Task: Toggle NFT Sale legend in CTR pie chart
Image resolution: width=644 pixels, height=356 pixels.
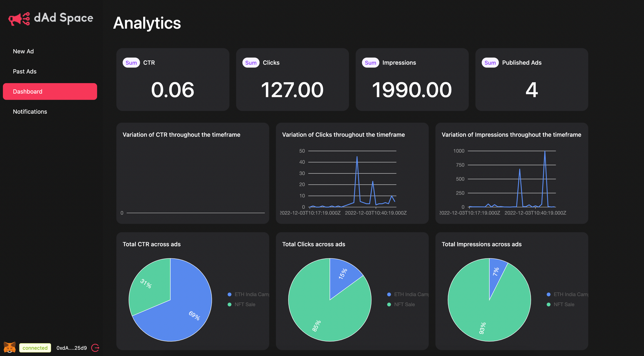Action: (x=241, y=304)
